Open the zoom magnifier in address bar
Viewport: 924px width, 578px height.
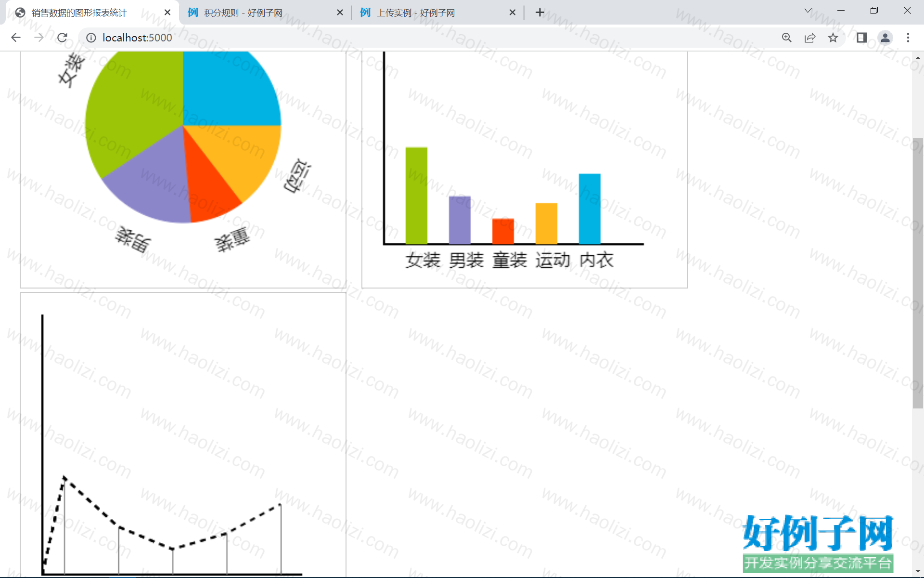click(x=787, y=38)
